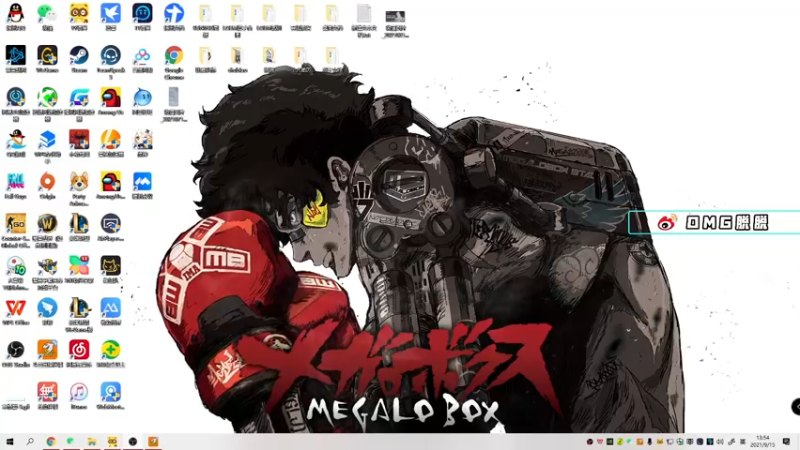800x450 pixels.
Task: Launch the Party Animals corgi shortcut
Action: point(79,188)
